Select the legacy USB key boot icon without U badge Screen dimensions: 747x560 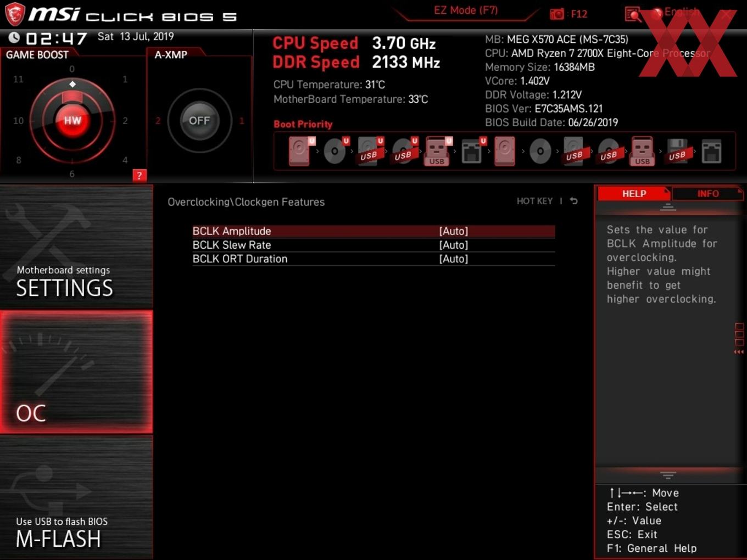coord(643,151)
